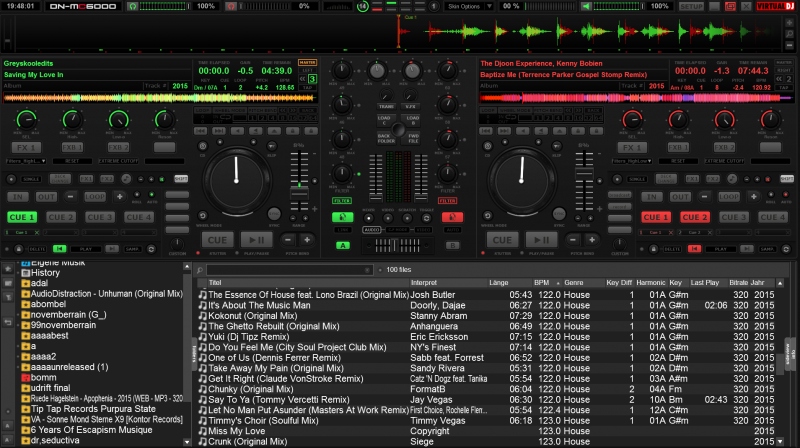Start the left deck with Play/Pause
800x448 pixels.
click(x=256, y=240)
